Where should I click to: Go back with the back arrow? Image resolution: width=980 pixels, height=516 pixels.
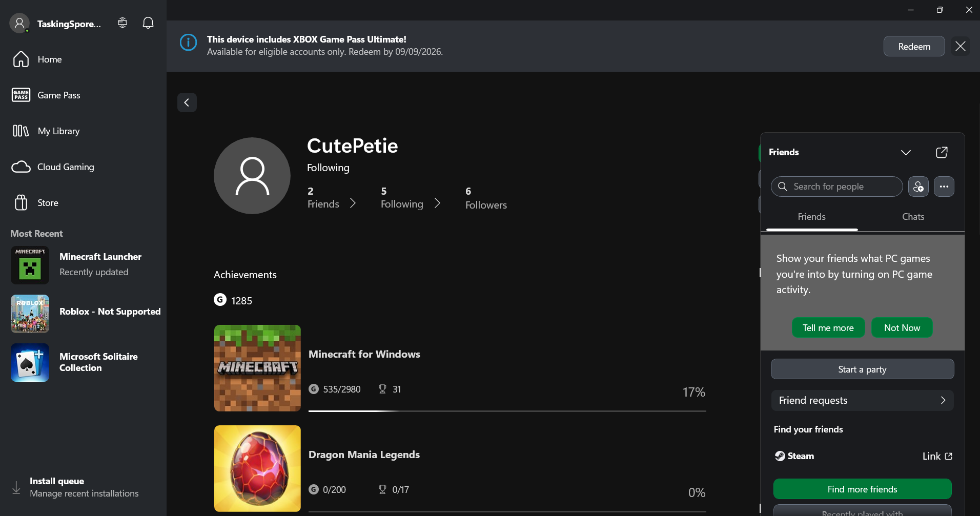click(187, 102)
